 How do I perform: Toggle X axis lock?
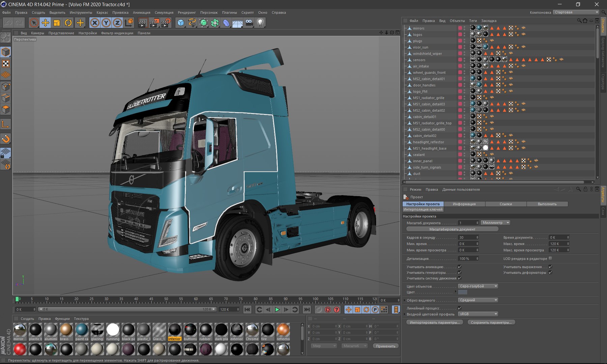pyautogui.click(x=95, y=23)
